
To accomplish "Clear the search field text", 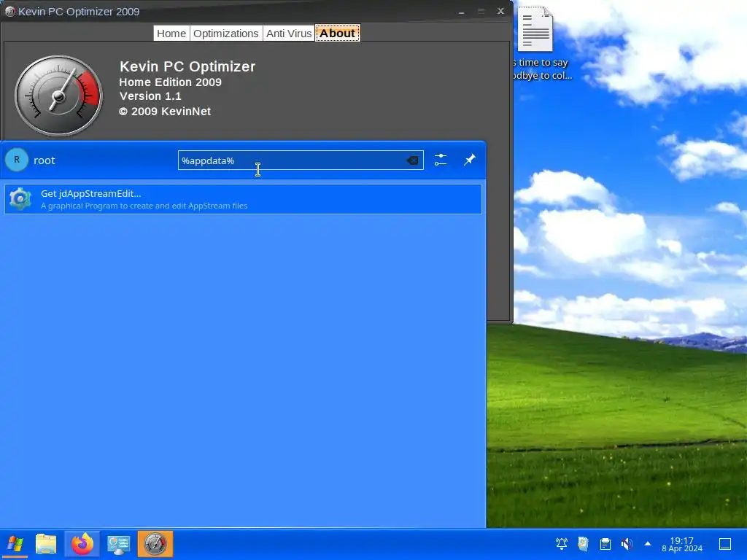I will [413, 160].
